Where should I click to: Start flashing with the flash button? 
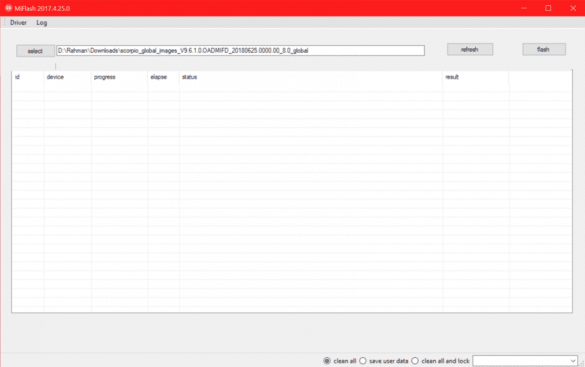544,49
